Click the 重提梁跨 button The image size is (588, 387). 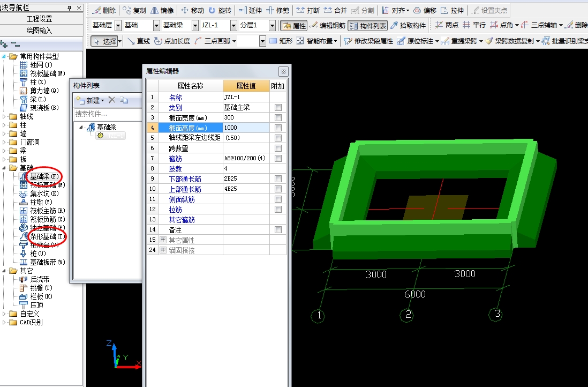(462, 41)
